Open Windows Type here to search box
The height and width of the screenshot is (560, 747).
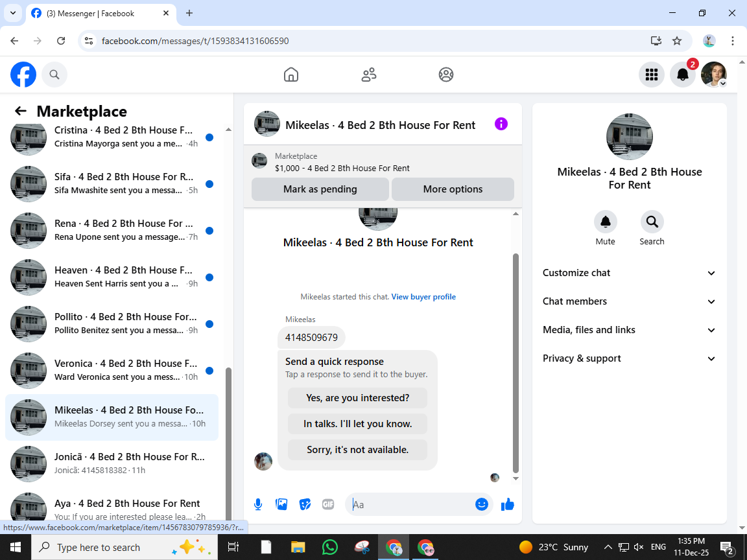pyautogui.click(x=124, y=547)
